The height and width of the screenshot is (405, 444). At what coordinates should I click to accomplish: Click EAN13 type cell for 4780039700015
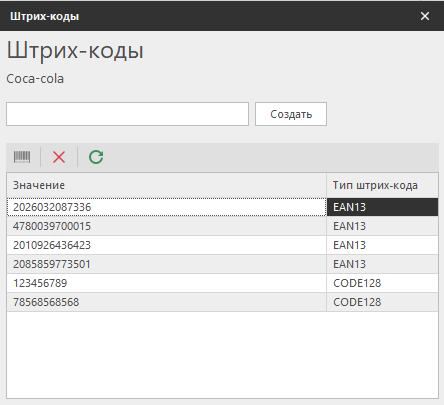click(382, 226)
